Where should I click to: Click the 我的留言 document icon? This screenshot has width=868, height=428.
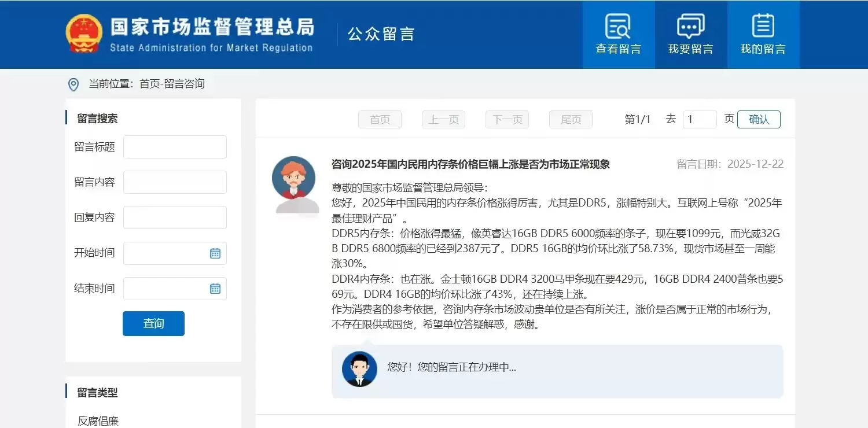point(763,25)
